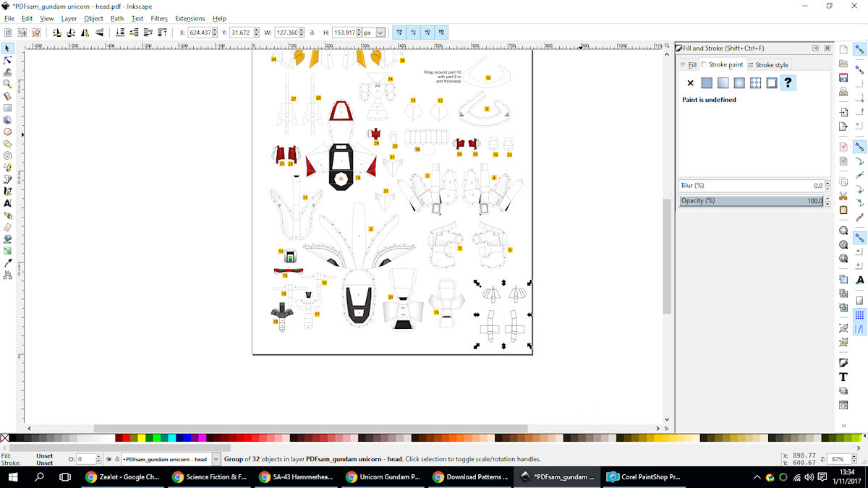Open the Extensions menu
The height and width of the screenshot is (488, 868).
190,18
